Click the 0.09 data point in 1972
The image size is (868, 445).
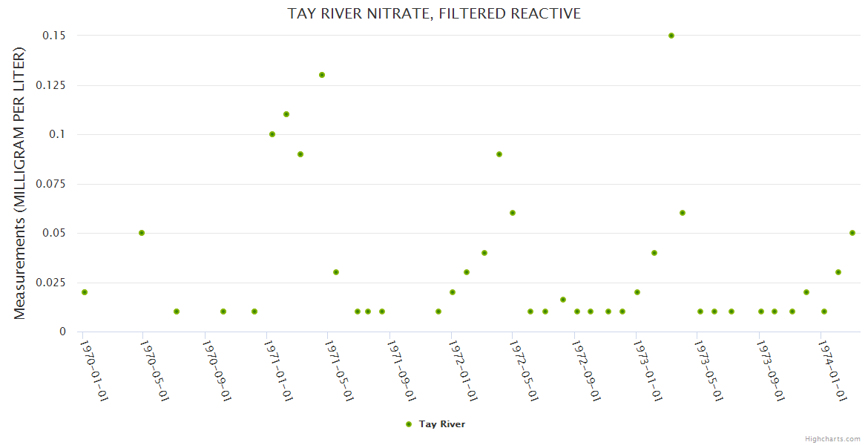click(499, 154)
